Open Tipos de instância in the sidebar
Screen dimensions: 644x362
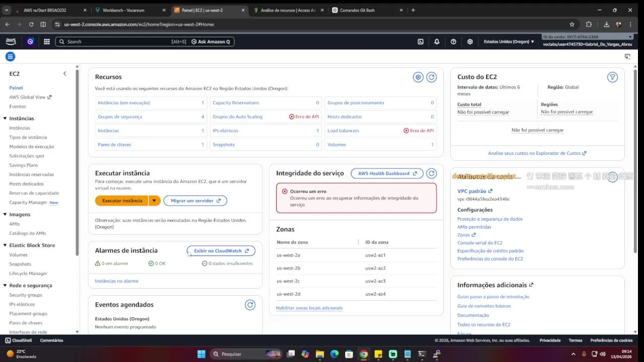click(28, 137)
